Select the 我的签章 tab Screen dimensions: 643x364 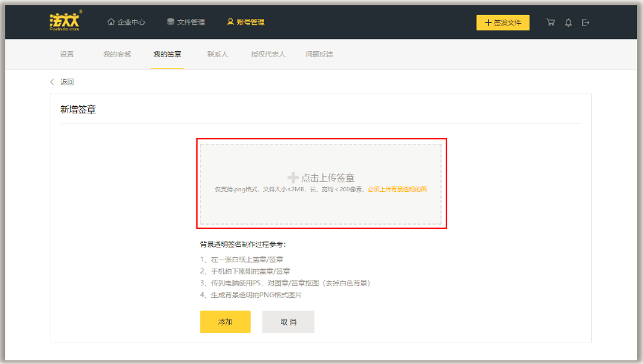(167, 54)
